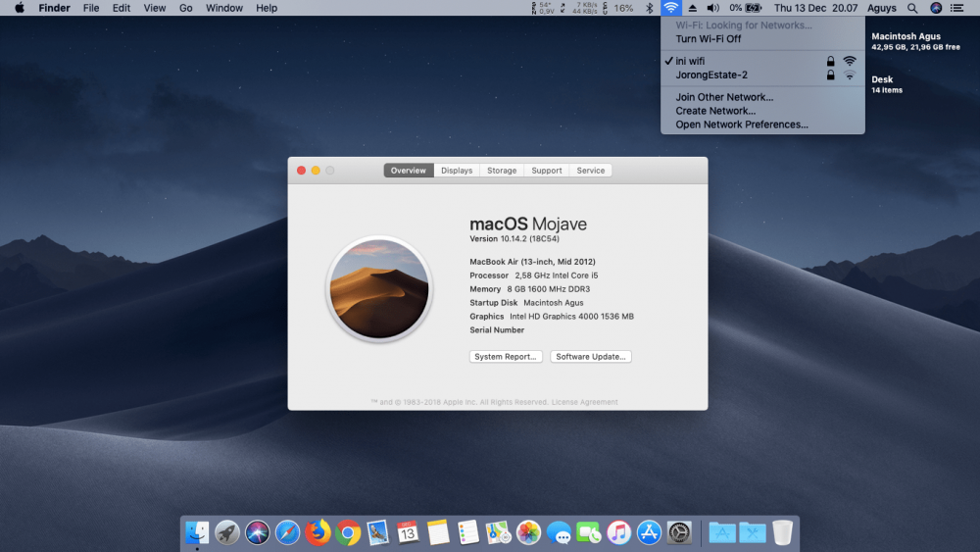The image size is (980, 552).
Task: Connect to JorongEstate-2 network
Action: click(x=762, y=75)
